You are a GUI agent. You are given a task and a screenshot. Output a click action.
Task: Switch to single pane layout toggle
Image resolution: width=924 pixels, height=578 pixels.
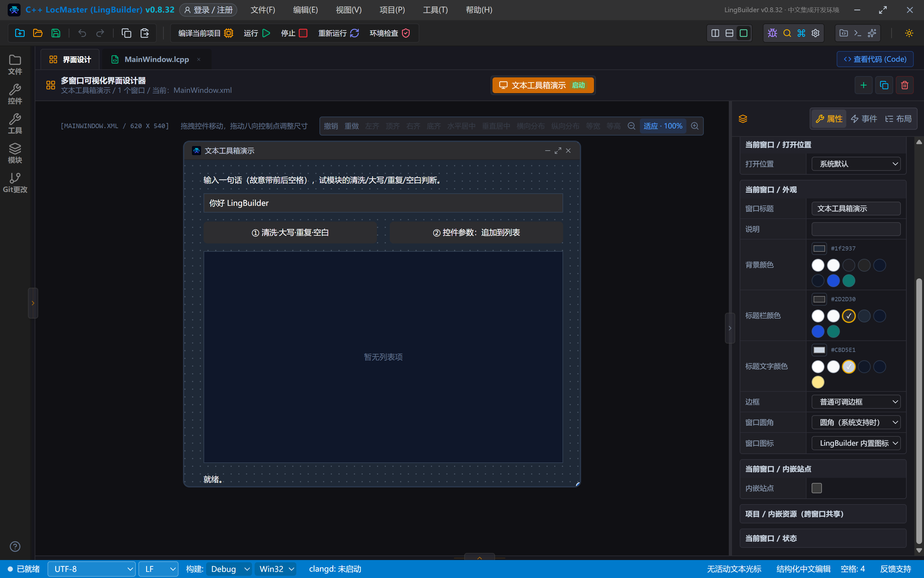click(x=743, y=33)
